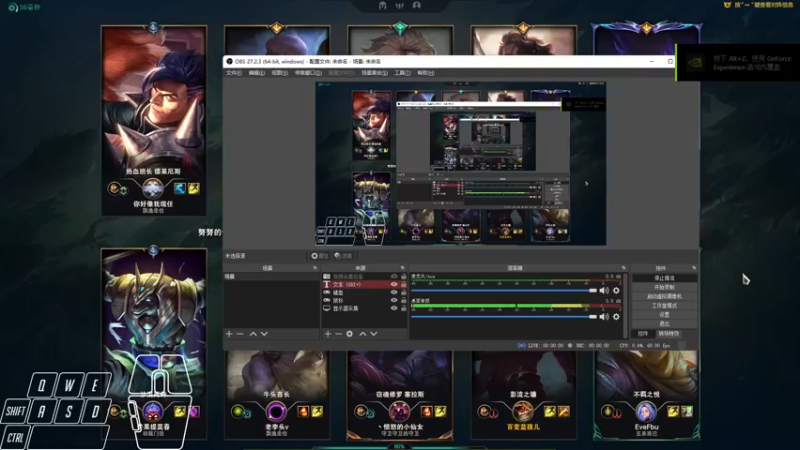Select the 影流之镰 champion card
Viewport: 800px width, 450px height.
coord(523,394)
